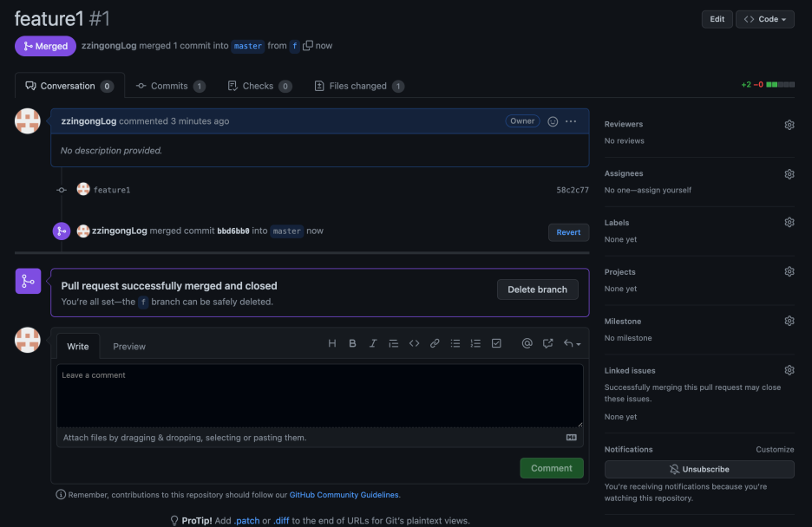Open the Checks tab
This screenshot has width=812, height=527.
click(x=259, y=86)
